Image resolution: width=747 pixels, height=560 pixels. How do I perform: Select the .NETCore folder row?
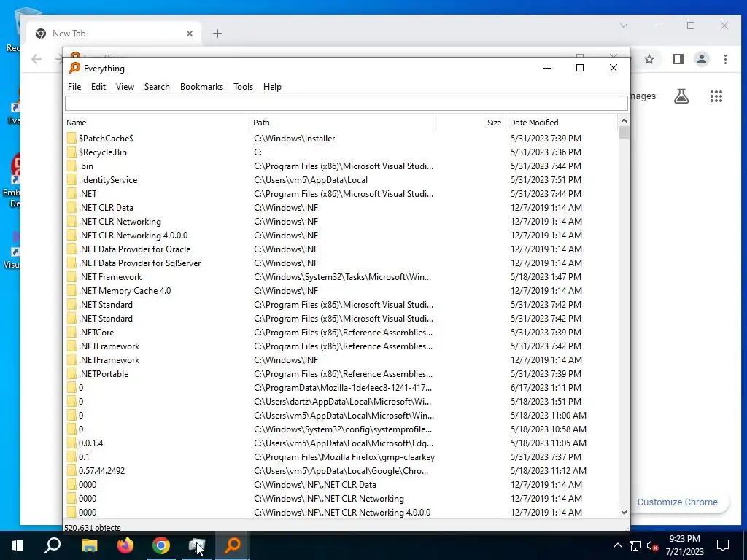(341, 332)
